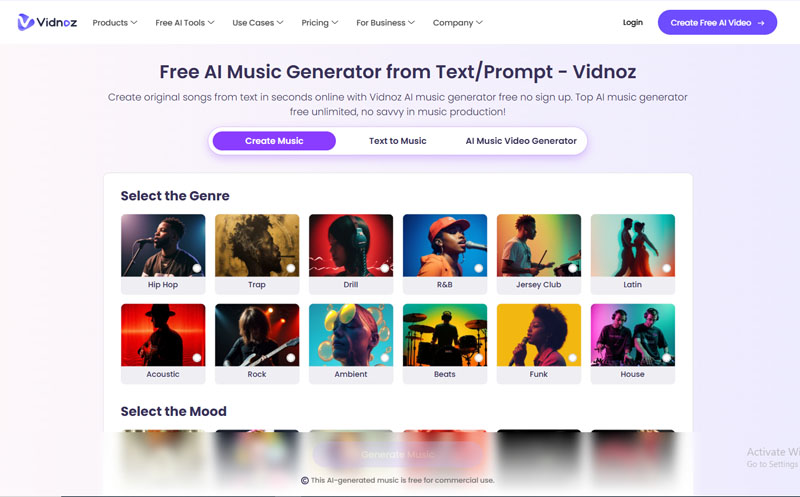Open the Company dropdown chevron
The width and height of the screenshot is (800, 497).
point(479,22)
